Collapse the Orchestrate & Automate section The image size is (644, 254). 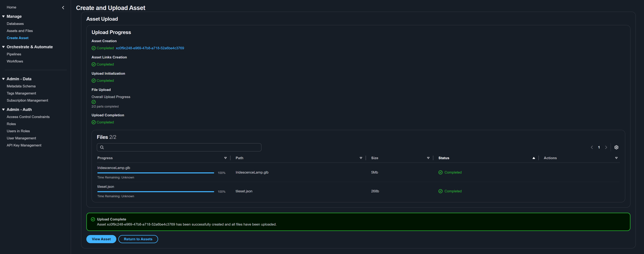pyautogui.click(x=4, y=47)
